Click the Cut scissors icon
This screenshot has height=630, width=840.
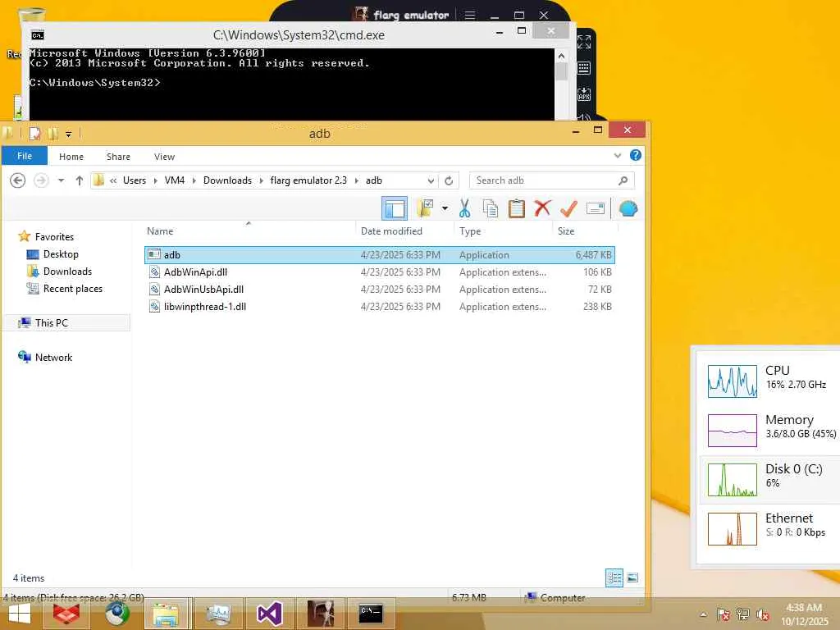(x=464, y=208)
